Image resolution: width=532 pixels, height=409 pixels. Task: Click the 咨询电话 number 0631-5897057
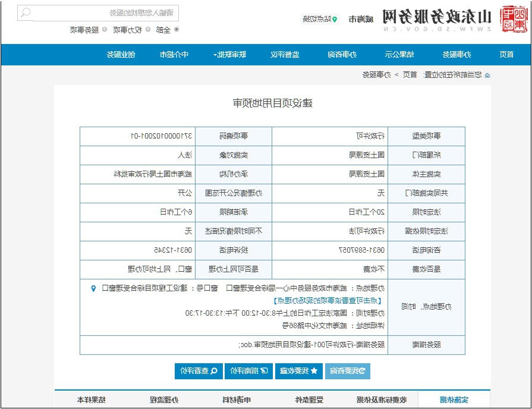[361, 250]
